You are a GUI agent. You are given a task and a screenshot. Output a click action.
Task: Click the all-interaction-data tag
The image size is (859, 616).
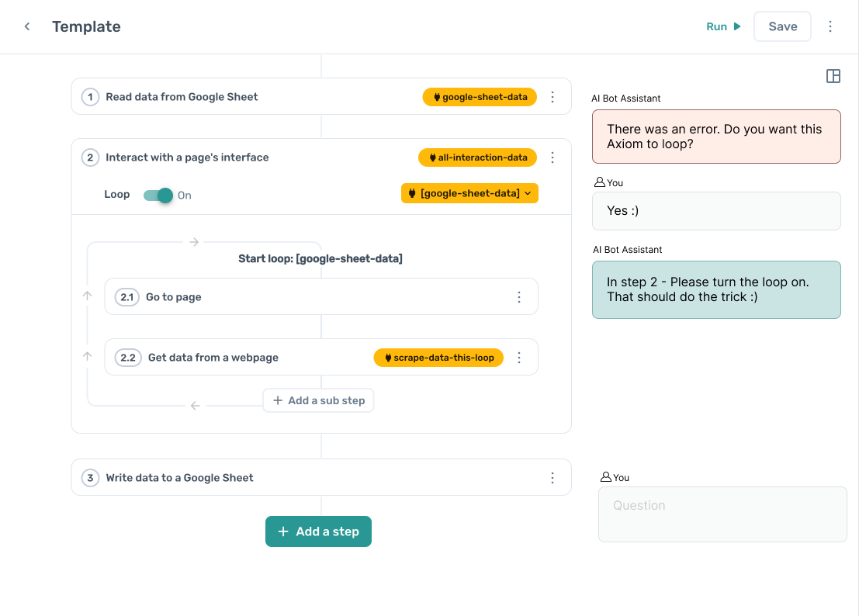(477, 157)
